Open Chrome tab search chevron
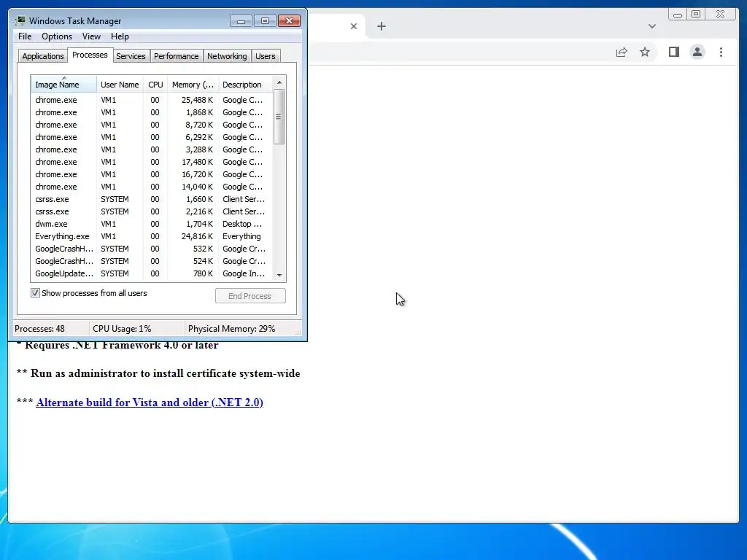 (x=651, y=26)
